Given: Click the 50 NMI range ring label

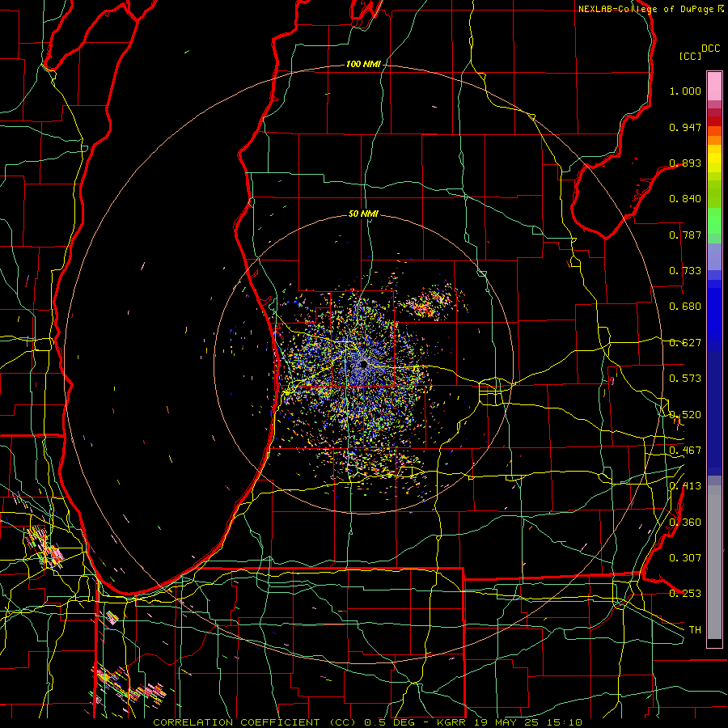Looking at the screenshot, I should click(x=363, y=214).
